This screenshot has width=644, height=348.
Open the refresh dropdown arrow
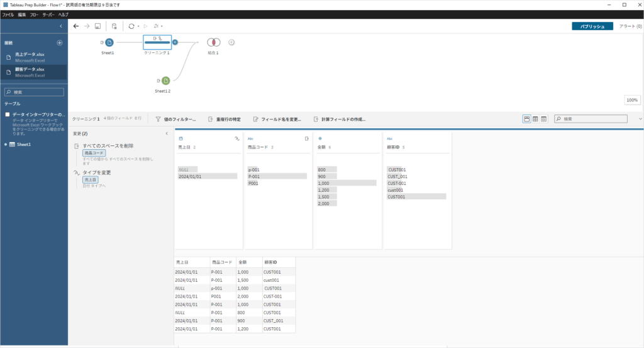pyautogui.click(x=138, y=26)
